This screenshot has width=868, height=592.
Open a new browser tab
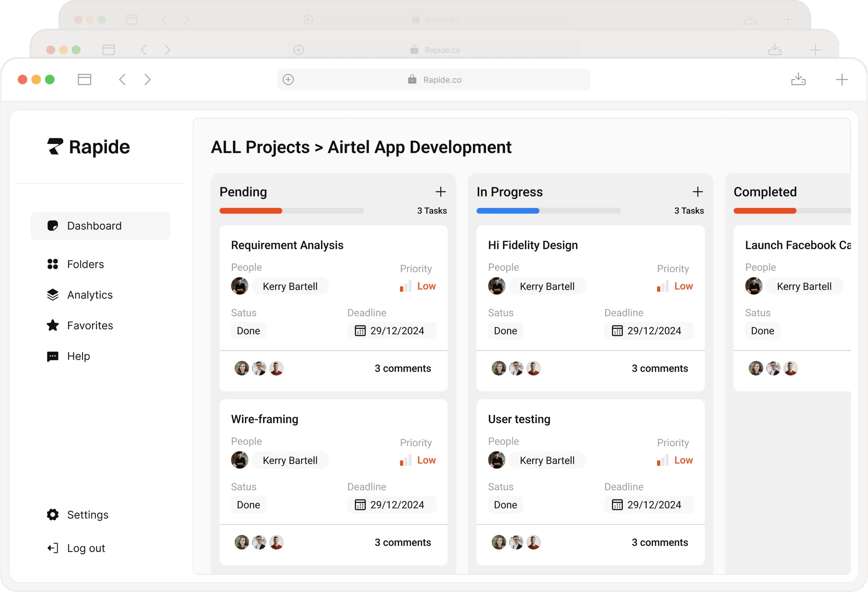pos(842,79)
